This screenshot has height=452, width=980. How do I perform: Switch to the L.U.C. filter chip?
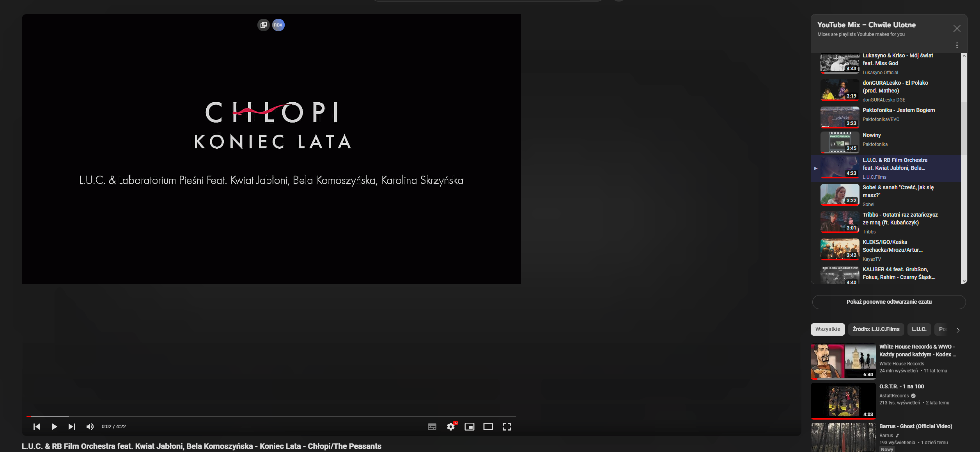(x=919, y=329)
